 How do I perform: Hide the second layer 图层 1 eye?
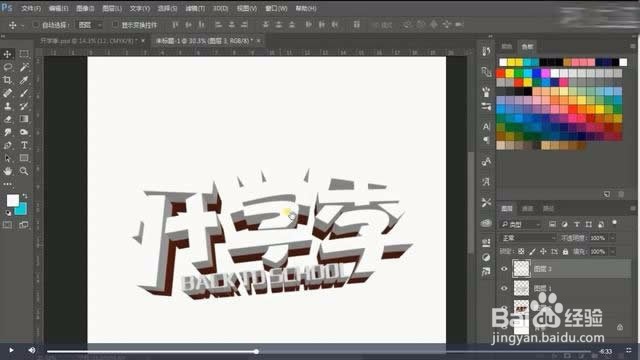(504, 288)
